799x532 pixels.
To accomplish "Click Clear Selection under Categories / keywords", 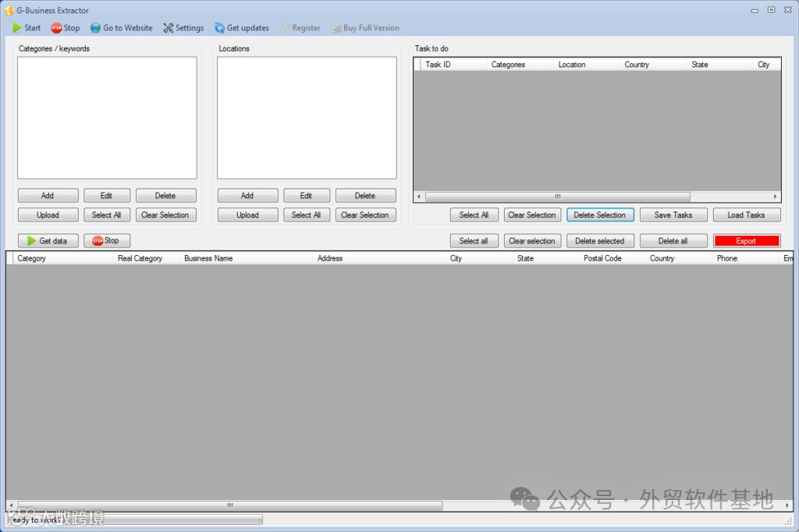I will point(165,215).
